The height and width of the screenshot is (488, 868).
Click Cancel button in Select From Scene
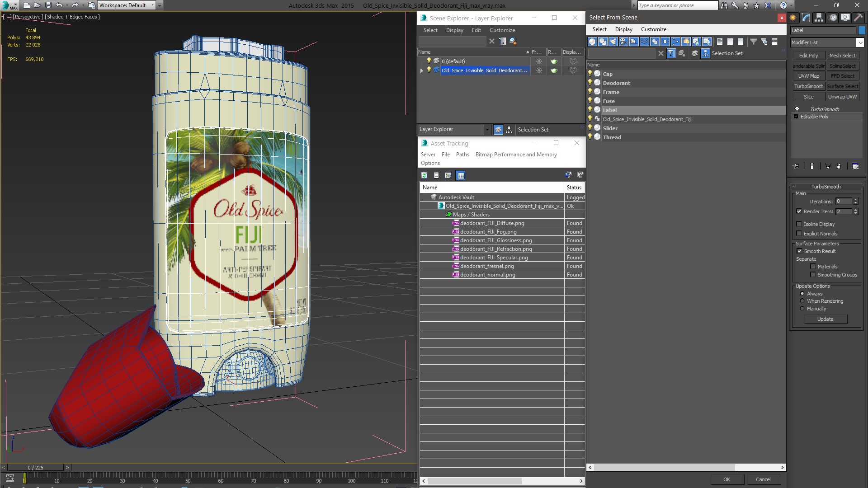pyautogui.click(x=763, y=479)
